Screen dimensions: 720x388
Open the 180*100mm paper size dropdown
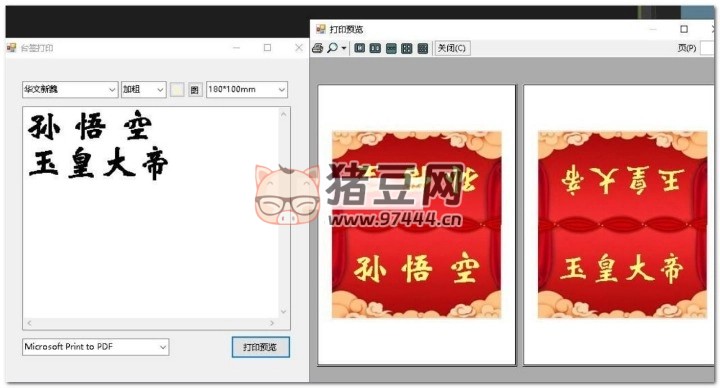click(247, 89)
